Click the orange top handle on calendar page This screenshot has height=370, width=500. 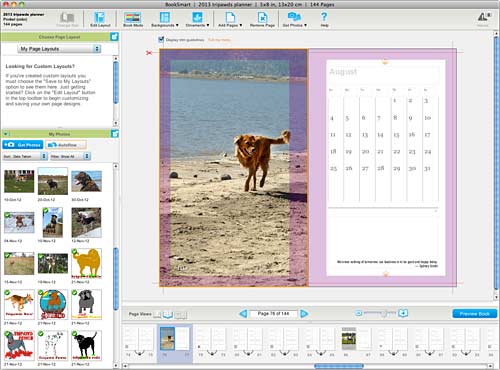tap(386, 62)
